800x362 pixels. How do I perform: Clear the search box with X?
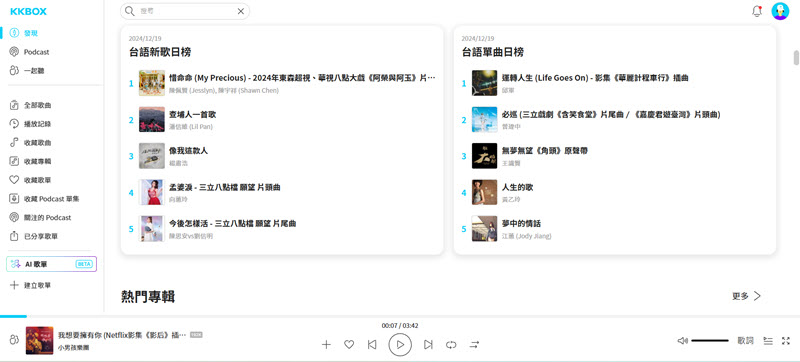click(241, 11)
